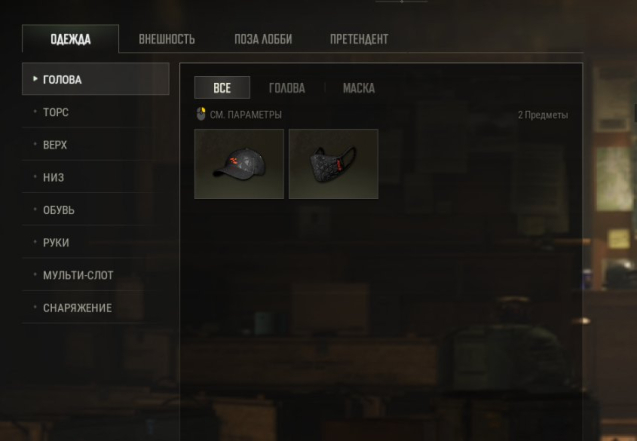Go to the ПРЕТЕНДЕНТ tab

(359, 39)
